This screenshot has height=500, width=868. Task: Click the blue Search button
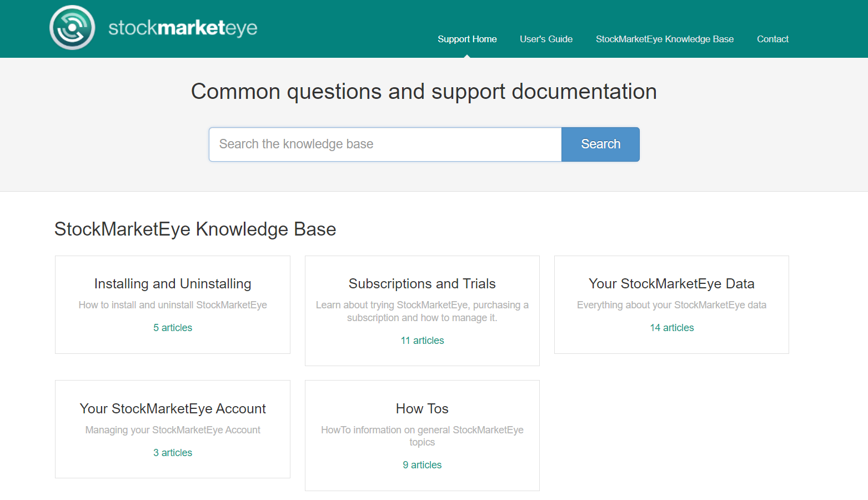600,144
